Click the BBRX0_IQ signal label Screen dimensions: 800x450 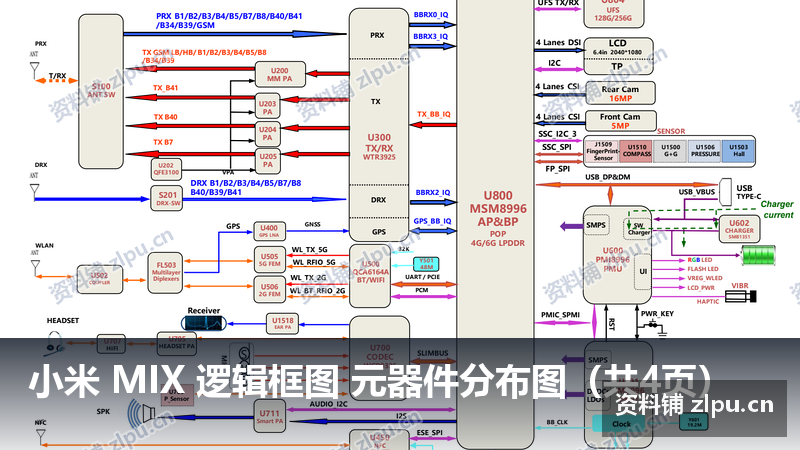[431, 15]
